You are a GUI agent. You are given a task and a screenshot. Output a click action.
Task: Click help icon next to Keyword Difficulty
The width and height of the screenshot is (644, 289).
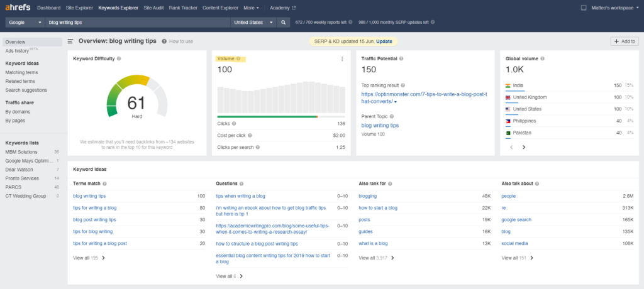pos(119,58)
